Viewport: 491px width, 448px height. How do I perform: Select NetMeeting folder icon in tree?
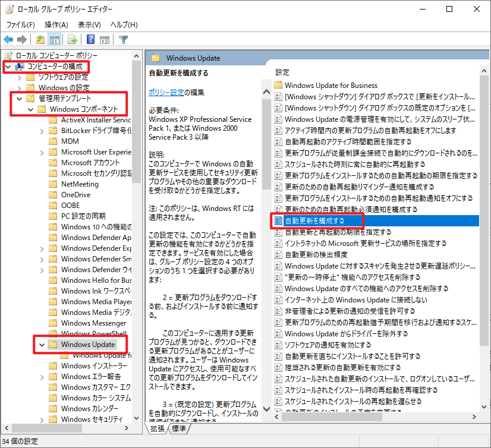[53, 184]
